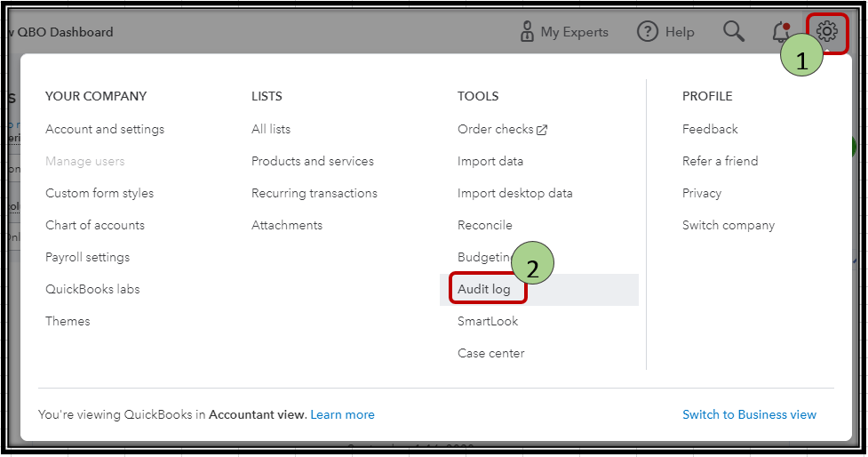Click Switch to Business view link
868x457 pixels.
[x=749, y=414]
